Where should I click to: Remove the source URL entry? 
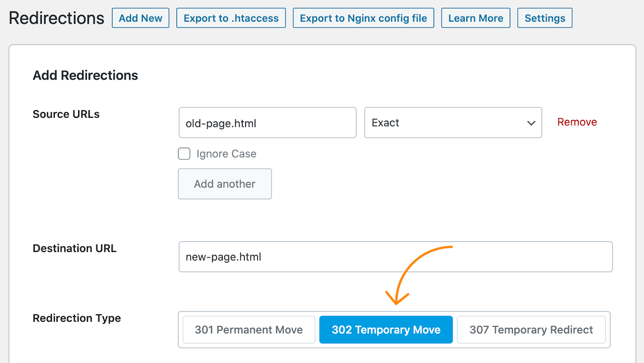click(x=577, y=122)
